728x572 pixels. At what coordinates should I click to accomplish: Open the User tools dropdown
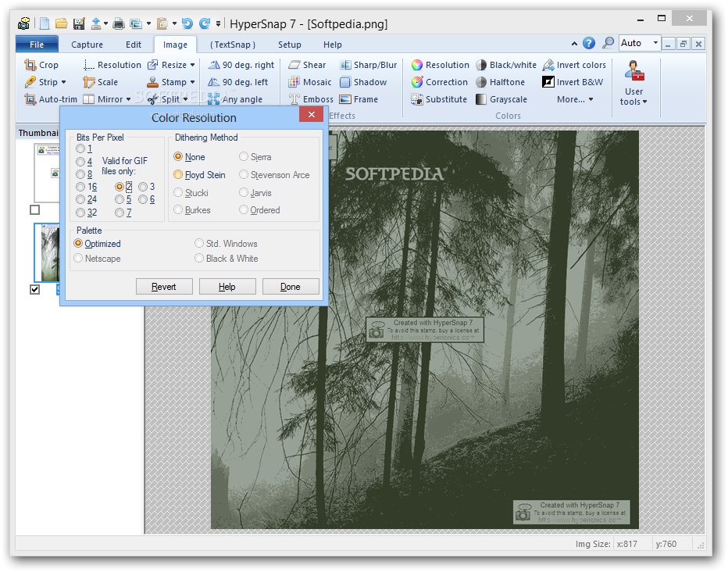(633, 83)
